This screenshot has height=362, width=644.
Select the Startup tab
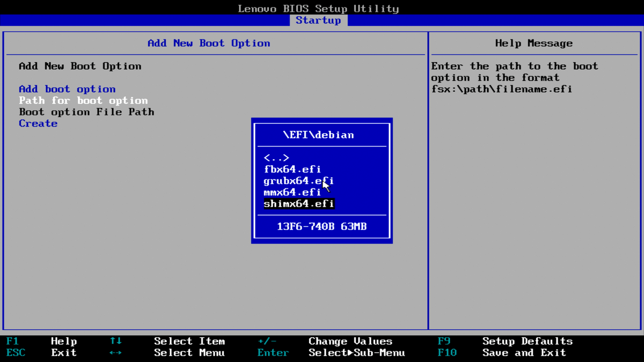click(318, 20)
